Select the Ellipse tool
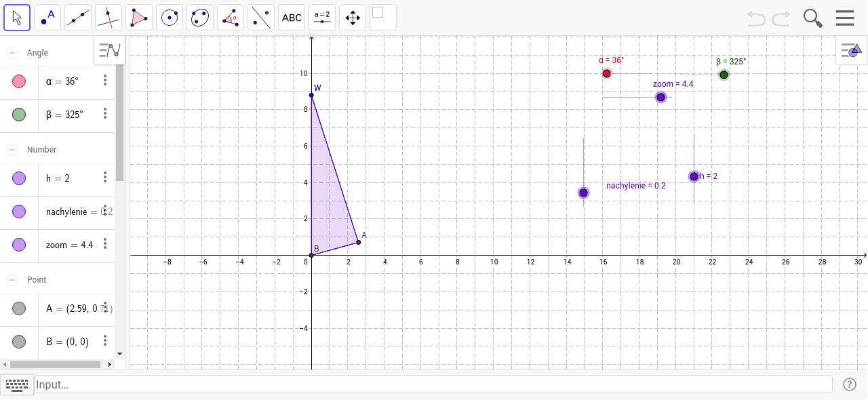Screen dimensions: 868x400 (x=200, y=18)
